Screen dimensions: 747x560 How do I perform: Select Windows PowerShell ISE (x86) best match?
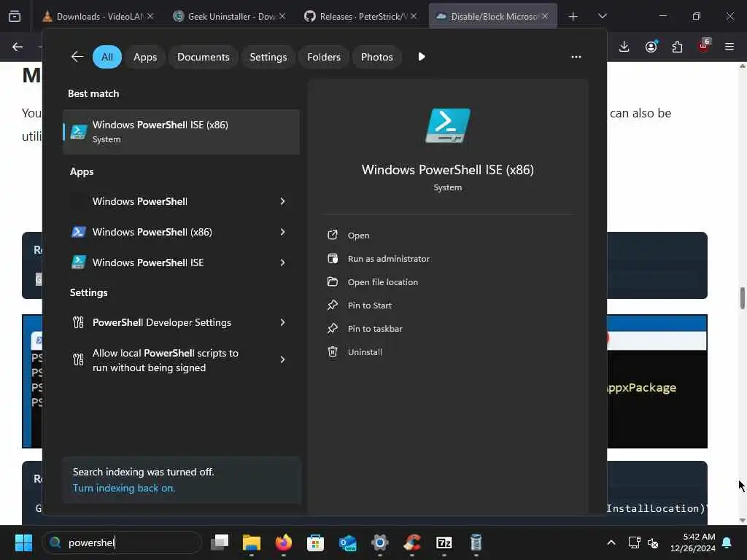[x=181, y=132]
